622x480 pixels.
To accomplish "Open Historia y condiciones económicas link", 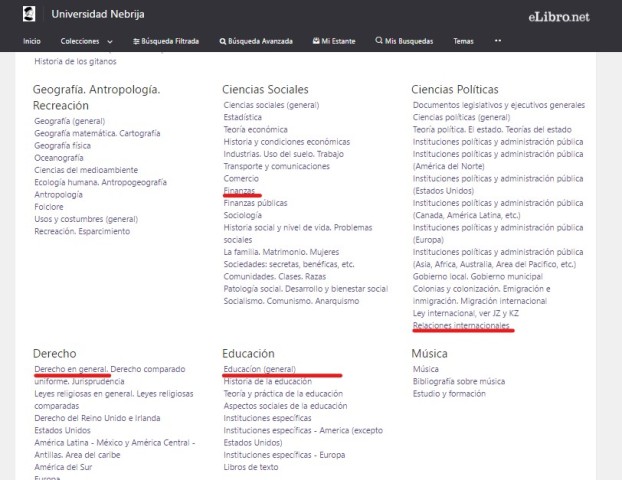I will point(287,142).
